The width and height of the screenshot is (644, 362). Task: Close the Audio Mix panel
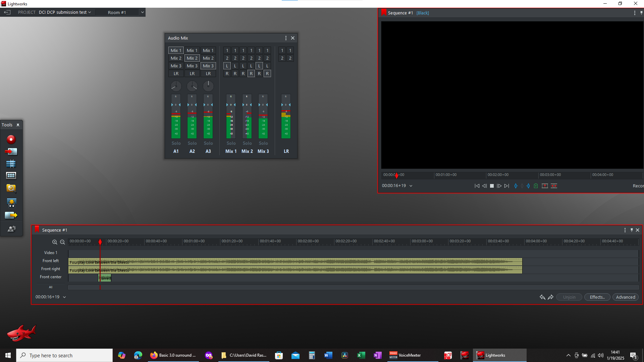pyautogui.click(x=293, y=38)
